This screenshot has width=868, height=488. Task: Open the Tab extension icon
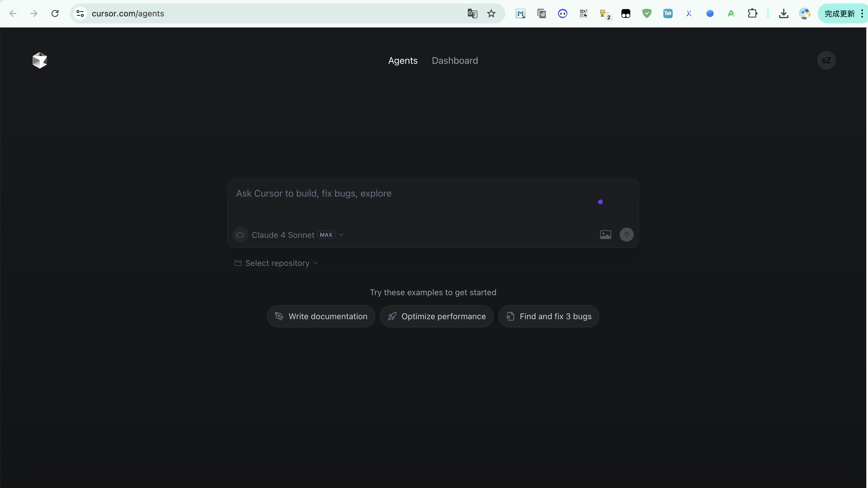(x=668, y=13)
